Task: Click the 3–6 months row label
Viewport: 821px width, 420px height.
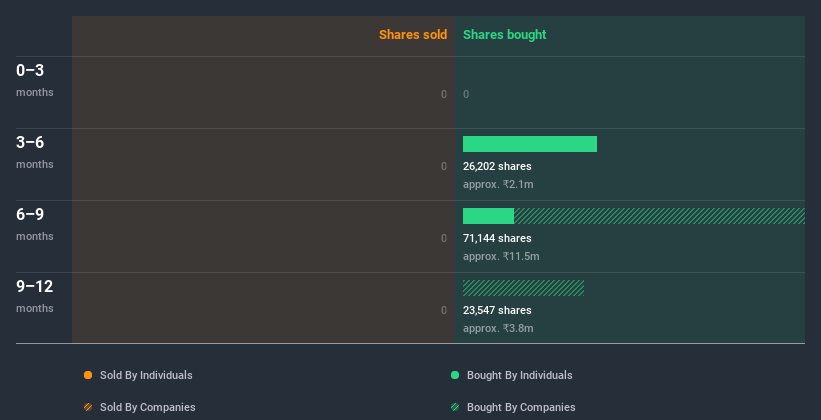Action: click(x=35, y=152)
